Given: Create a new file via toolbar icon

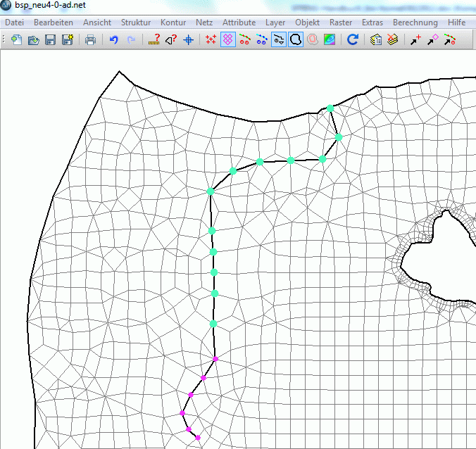Looking at the screenshot, I should tap(16, 39).
